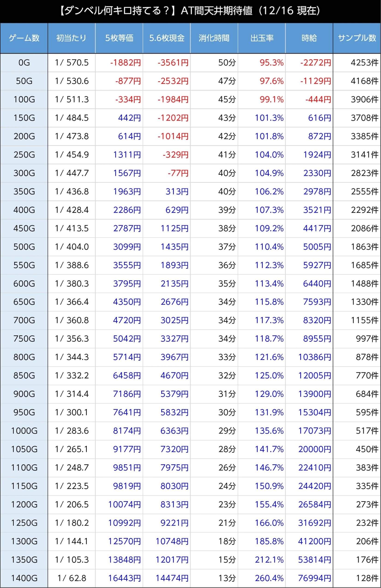
Task: Click the 36分 duration cell
Action: [214, 265]
